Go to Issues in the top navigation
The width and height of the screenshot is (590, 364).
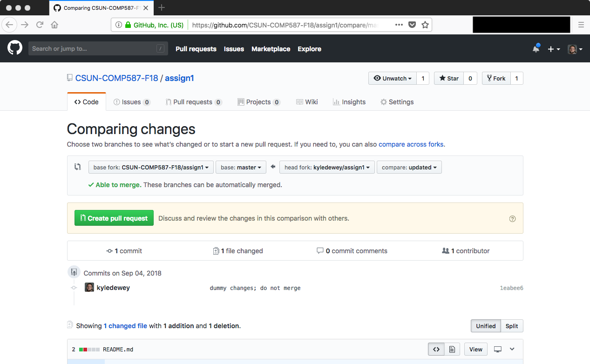[234, 49]
